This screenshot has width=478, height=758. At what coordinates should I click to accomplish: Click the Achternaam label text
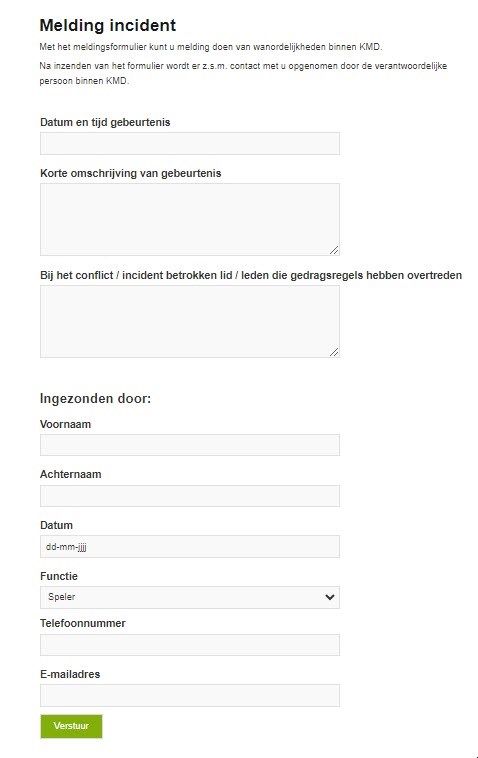point(71,474)
